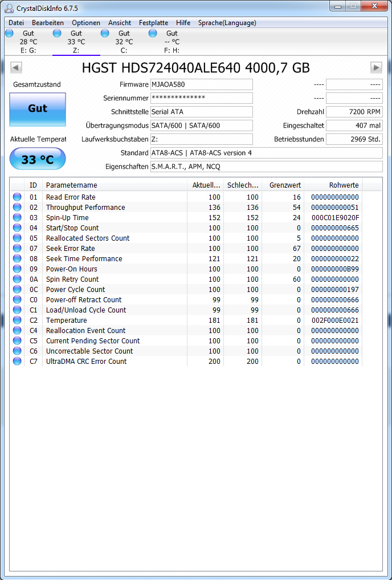The width and height of the screenshot is (392, 580).
Task: Click the Drehzahl value 7200 RPM
Action: pyautogui.click(x=354, y=112)
